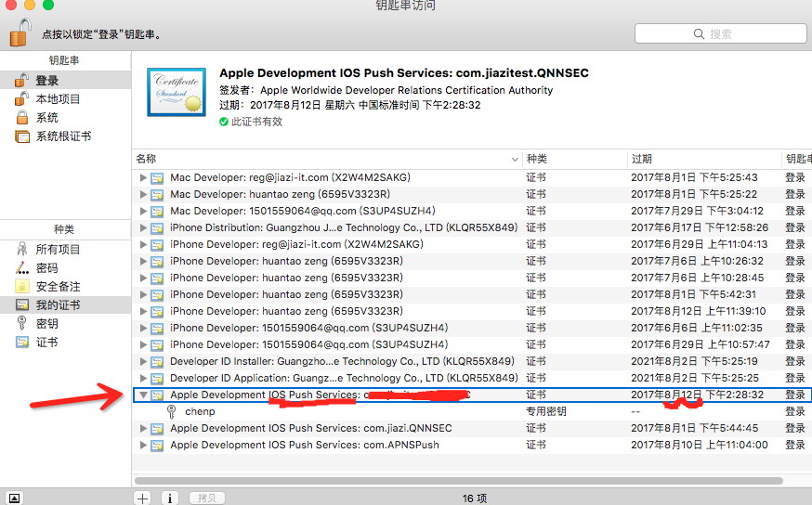Expand Push Services com.APNSPush certificate
This screenshot has height=505, width=812.
(143, 445)
